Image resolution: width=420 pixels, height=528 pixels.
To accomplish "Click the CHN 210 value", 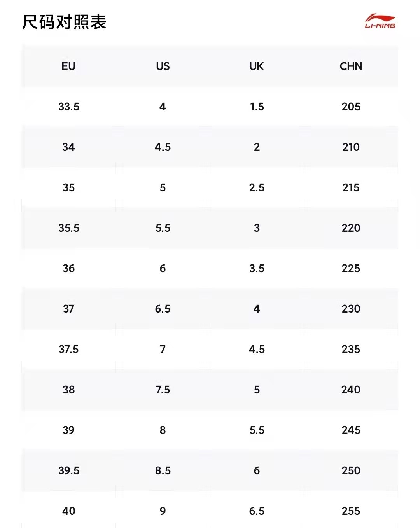I will pyautogui.click(x=351, y=147).
